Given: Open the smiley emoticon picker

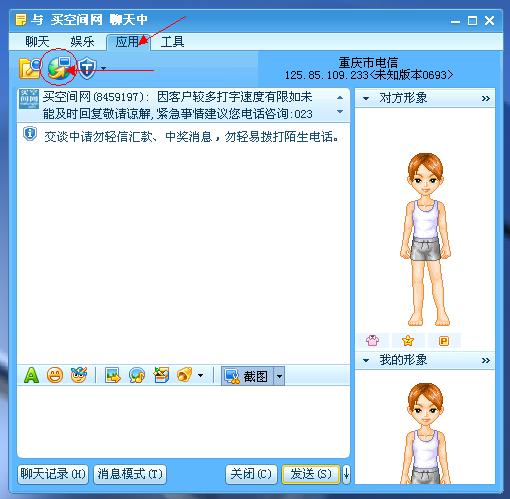Looking at the screenshot, I should coord(55,375).
